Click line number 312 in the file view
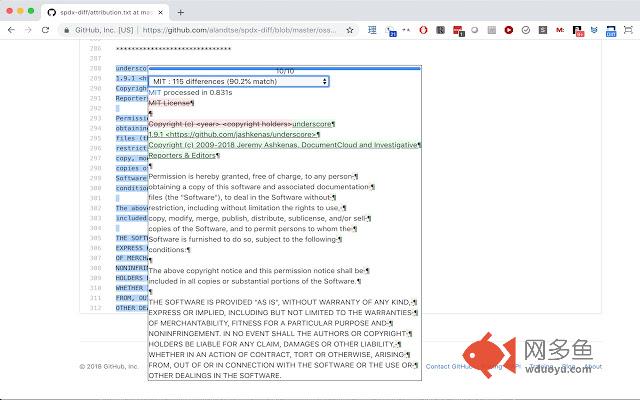640x400 pixels. 96,308
